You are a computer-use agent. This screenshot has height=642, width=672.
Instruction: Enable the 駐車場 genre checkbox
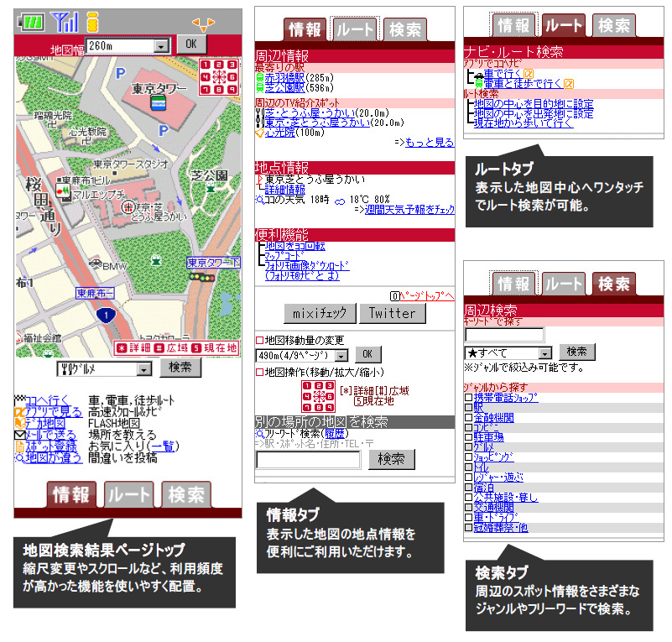tap(468, 437)
